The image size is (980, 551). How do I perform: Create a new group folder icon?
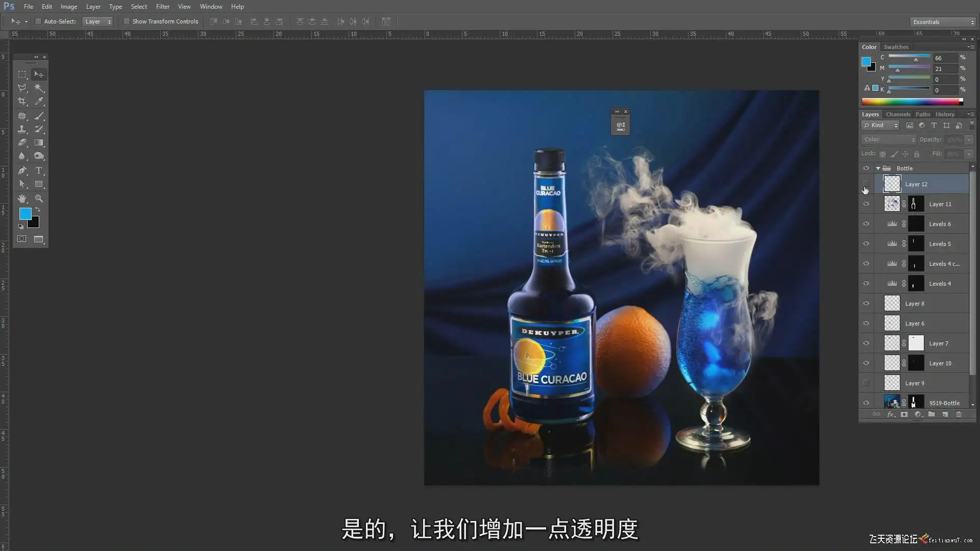[x=932, y=414]
